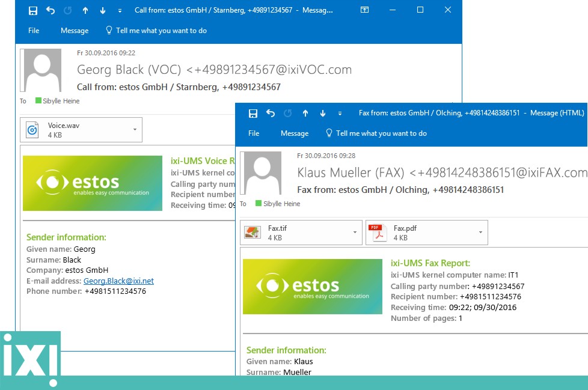Open File tab in Fax message window
The width and height of the screenshot is (588, 390).
tap(254, 133)
